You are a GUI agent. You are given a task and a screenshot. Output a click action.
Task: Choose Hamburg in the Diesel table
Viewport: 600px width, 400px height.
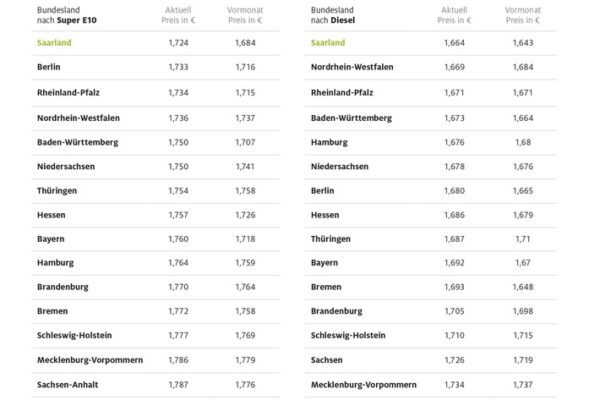click(x=332, y=142)
